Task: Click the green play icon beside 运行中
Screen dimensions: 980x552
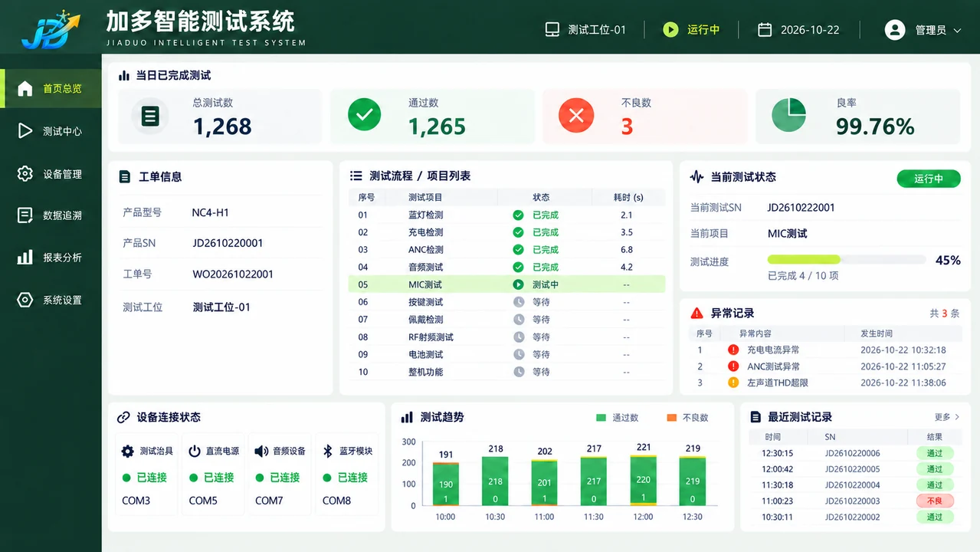Action: tap(670, 30)
